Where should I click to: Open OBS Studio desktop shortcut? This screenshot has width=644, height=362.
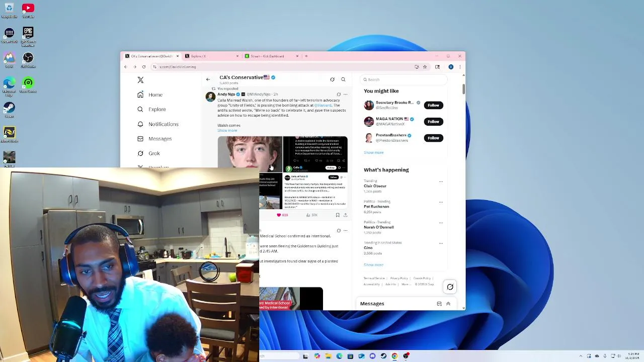[28, 60]
